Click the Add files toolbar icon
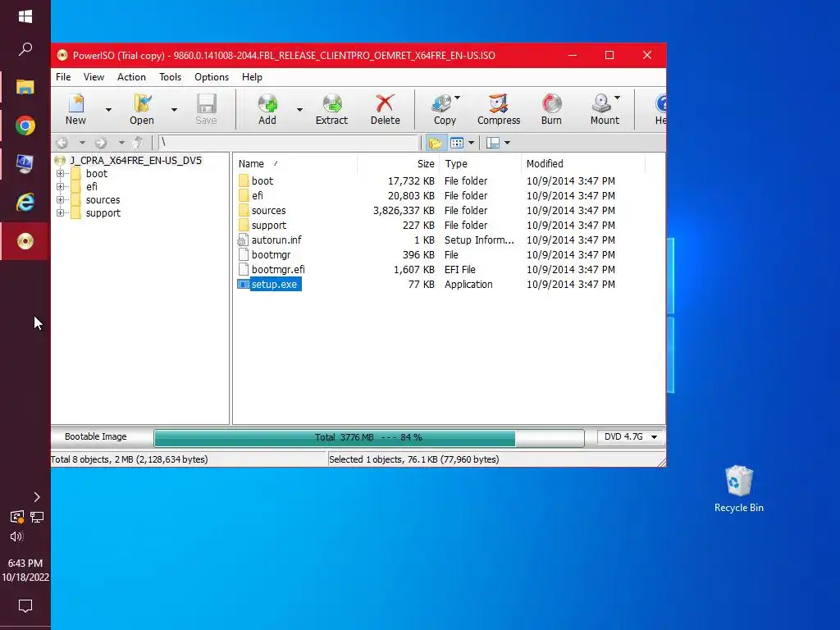The image size is (840, 630). point(267,109)
